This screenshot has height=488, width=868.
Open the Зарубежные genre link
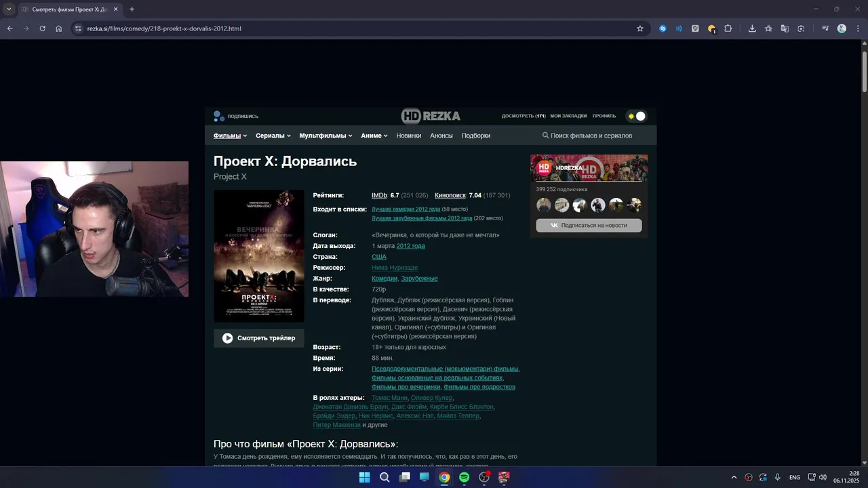419,279
